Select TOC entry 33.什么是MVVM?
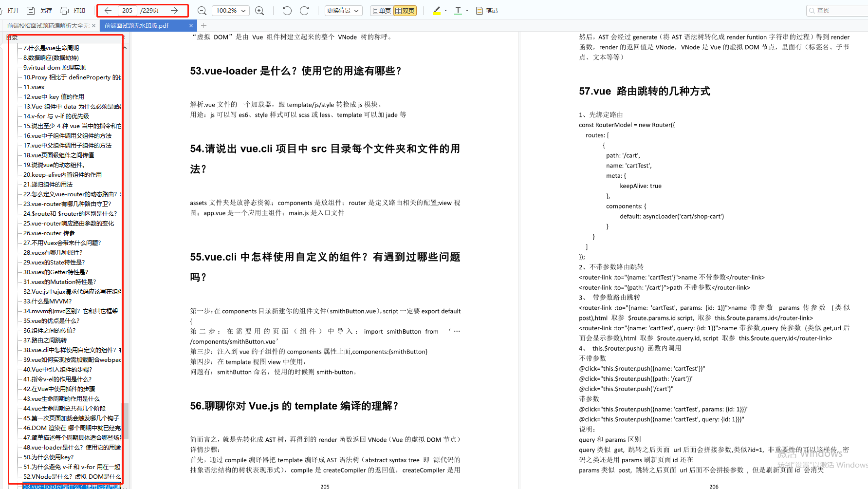The height and width of the screenshot is (489, 868). [48, 301]
